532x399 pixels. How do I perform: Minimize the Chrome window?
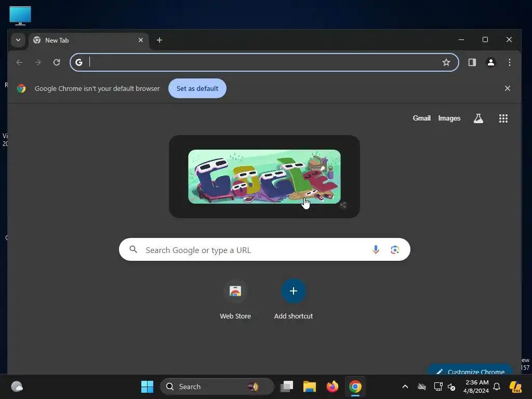pyautogui.click(x=461, y=39)
